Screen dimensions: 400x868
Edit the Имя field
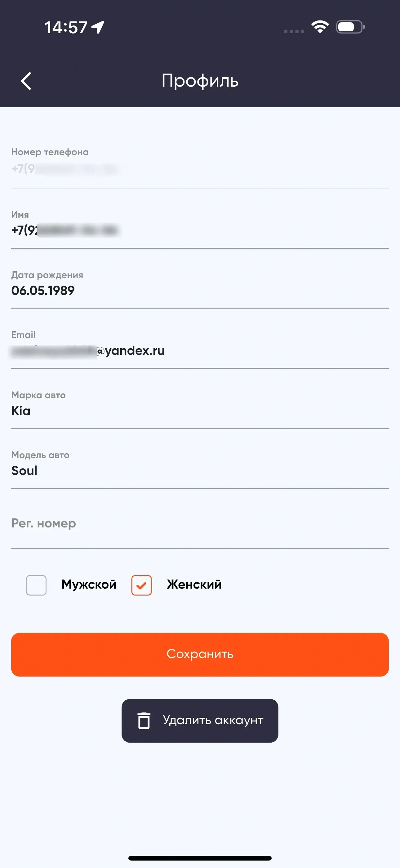(200, 230)
